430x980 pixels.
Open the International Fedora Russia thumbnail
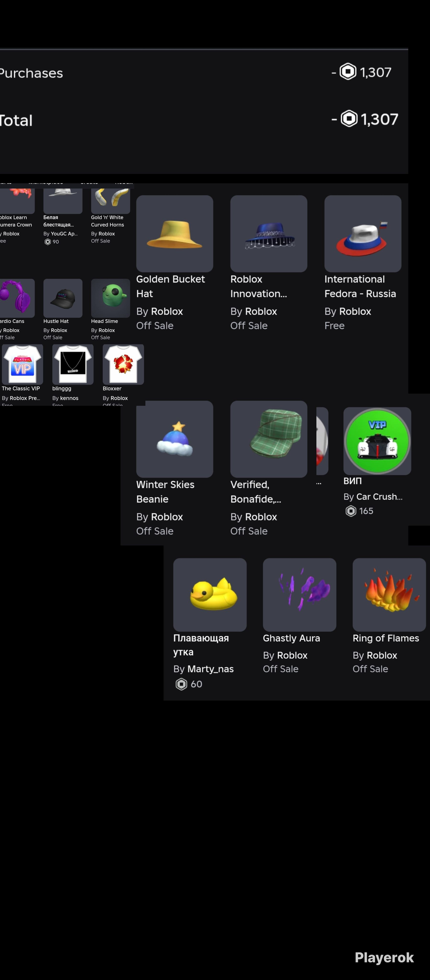coord(363,234)
